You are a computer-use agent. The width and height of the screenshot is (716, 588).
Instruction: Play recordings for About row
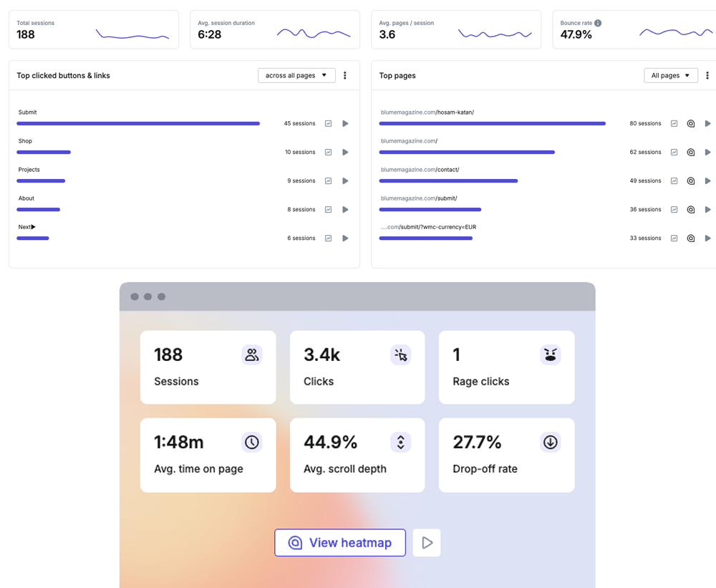pos(345,210)
